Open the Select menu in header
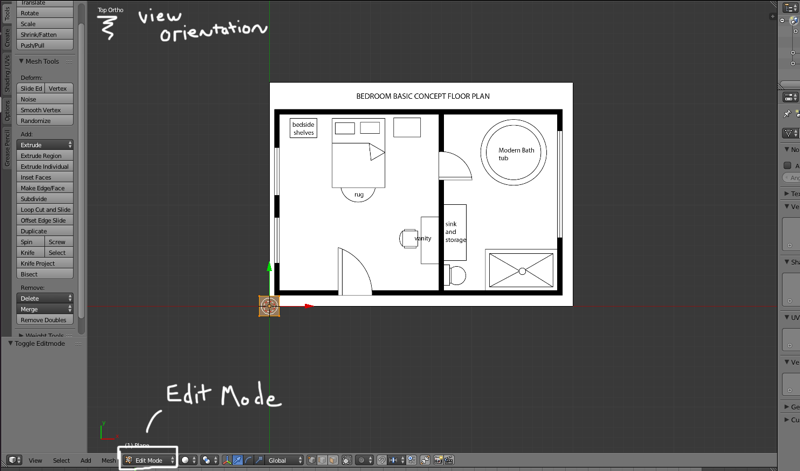800x471 pixels. [x=61, y=460]
